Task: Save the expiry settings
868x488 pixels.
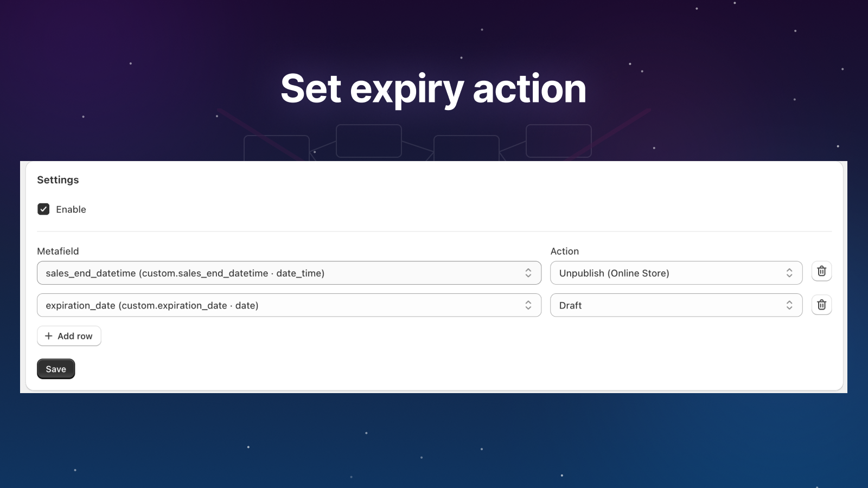Action: pyautogui.click(x=56, y=369)
